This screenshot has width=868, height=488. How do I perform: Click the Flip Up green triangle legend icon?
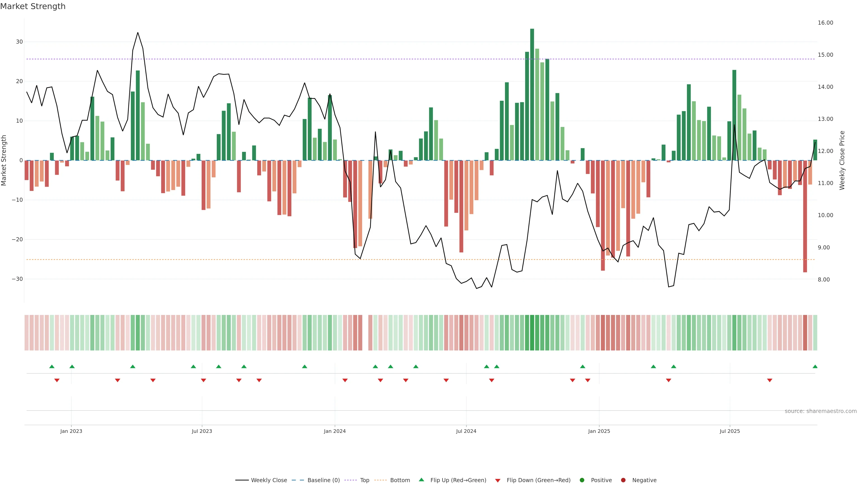(x=421, y=480)
